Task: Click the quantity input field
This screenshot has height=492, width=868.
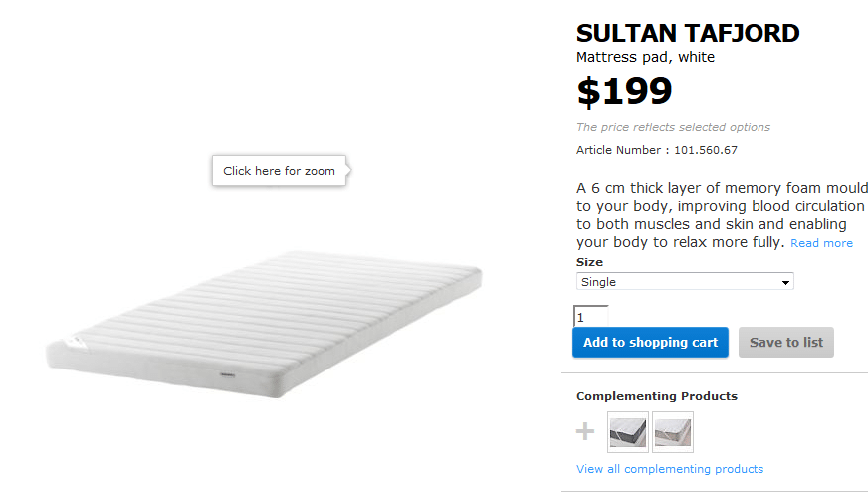Action: point(590,317)
